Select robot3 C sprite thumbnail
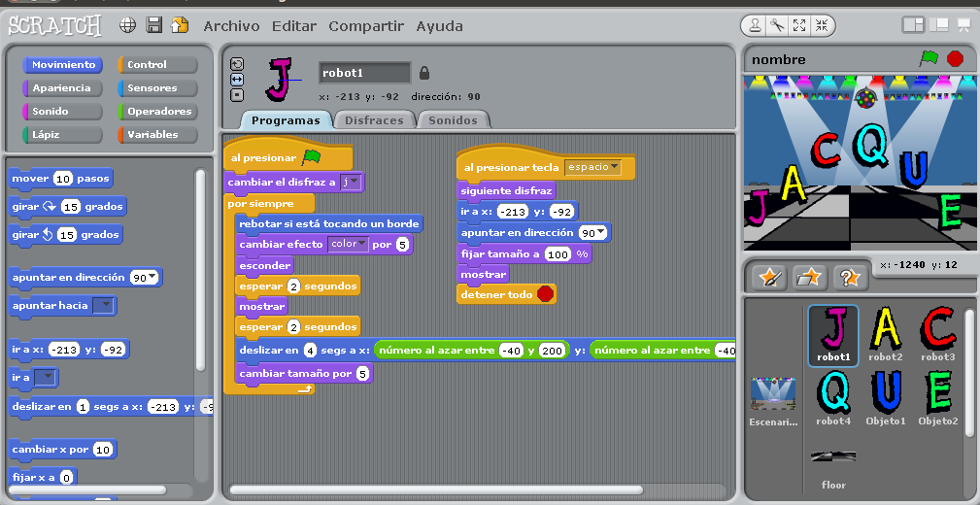Image resolution: width=980 pixels, height=505 pixels. point(937,335)
